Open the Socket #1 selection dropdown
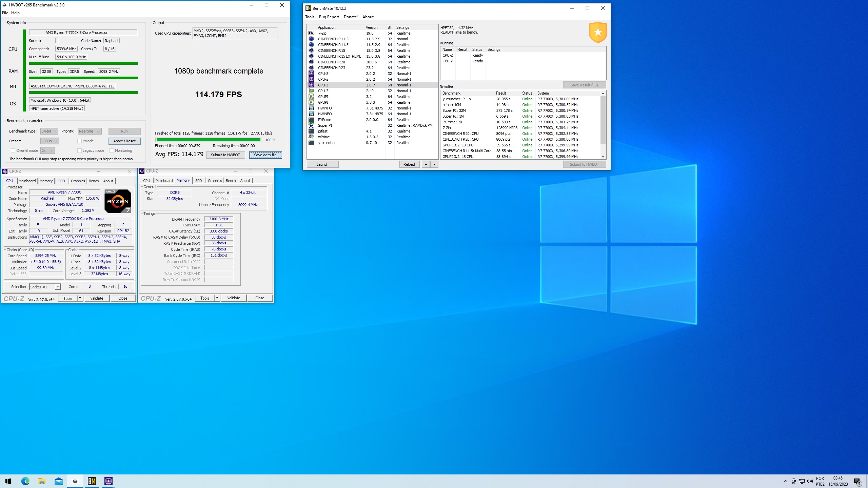 click(45, 287)
